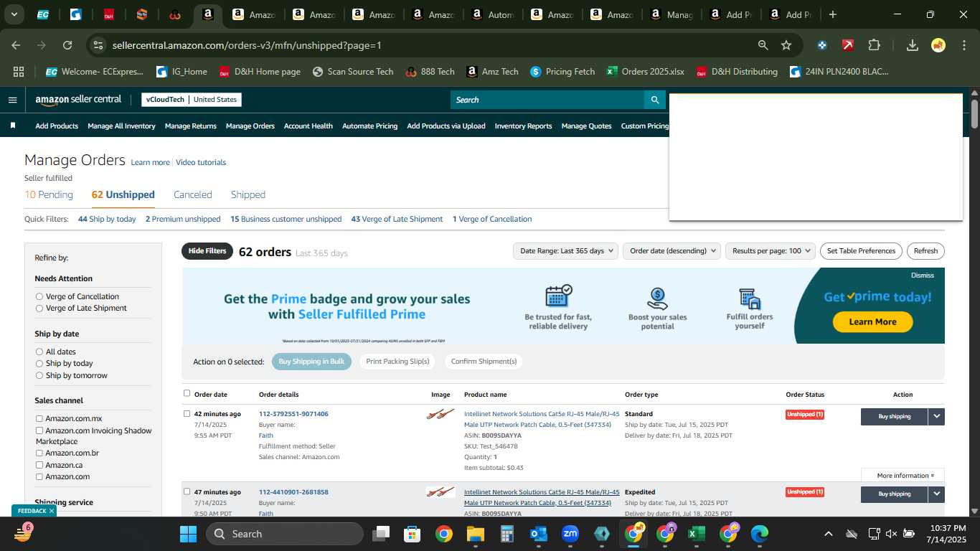
Task: Open Manage All Inventory in the nav bar
Action: click(121, 126)
